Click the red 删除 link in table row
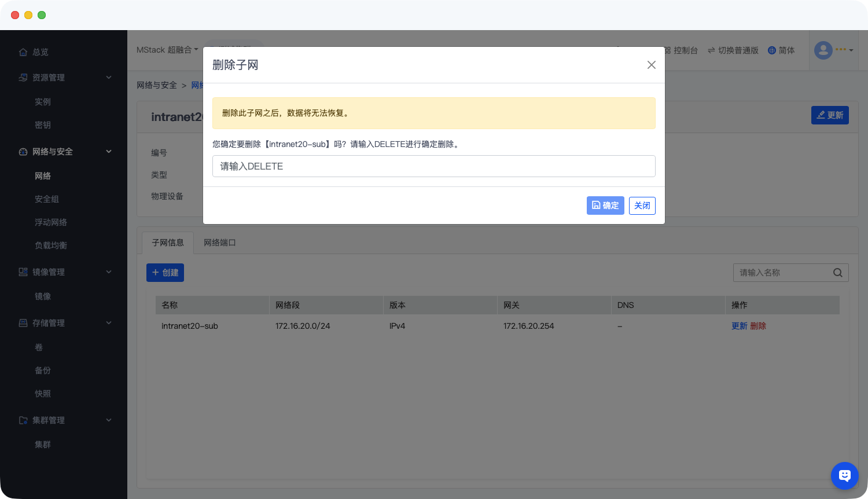The width and height of the screenshot is (868, 499). pyautogui.click(x=758, y=326)
